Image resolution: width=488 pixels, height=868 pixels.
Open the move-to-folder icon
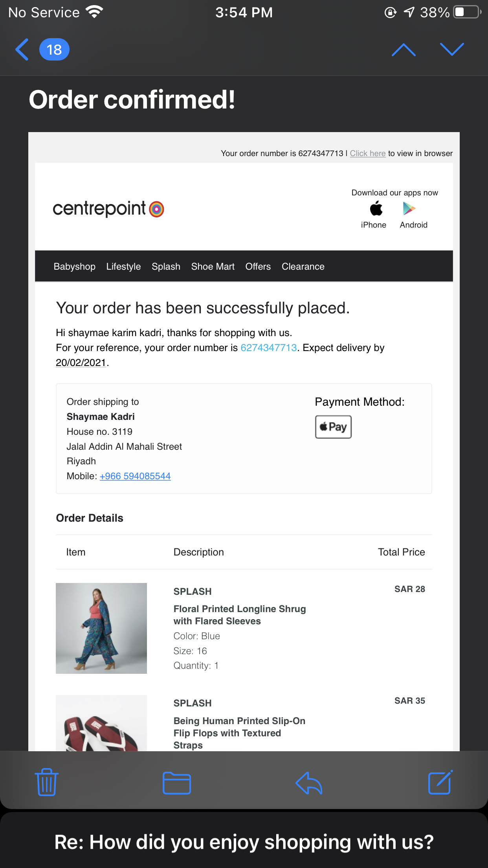click(177, 783)
